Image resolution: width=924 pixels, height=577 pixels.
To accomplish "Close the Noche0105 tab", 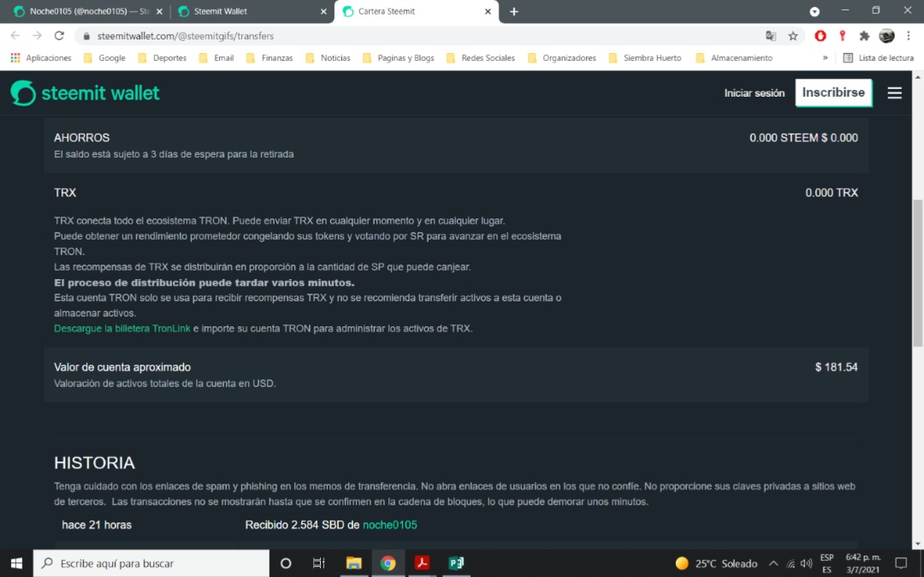I will coord(159,11).
